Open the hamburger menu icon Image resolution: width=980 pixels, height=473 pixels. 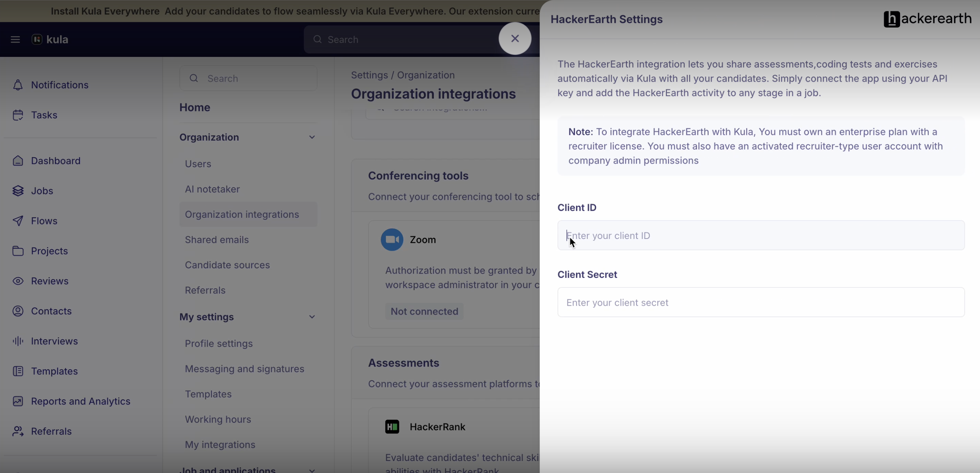coord(15,40)
